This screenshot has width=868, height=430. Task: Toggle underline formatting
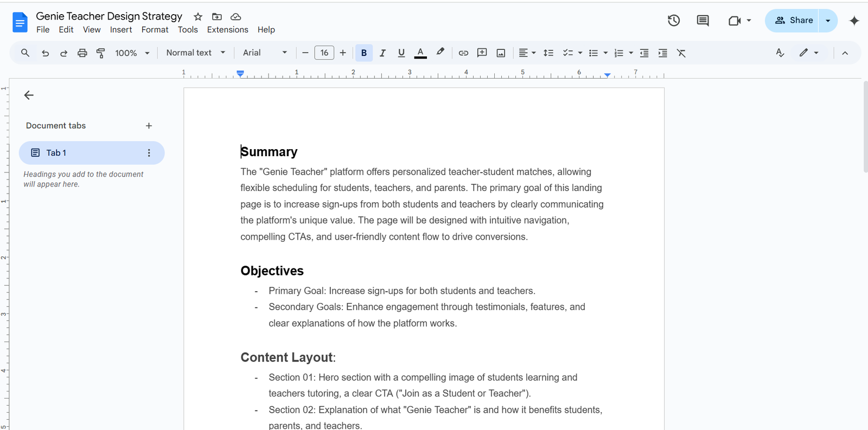(401, 53)
